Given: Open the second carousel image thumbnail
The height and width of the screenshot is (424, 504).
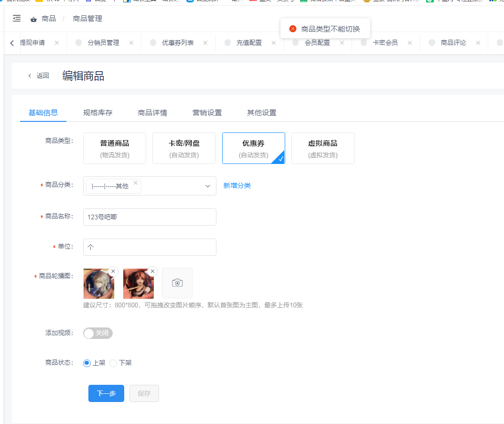Looking at the screenshot, I should (x=138, y=284).
